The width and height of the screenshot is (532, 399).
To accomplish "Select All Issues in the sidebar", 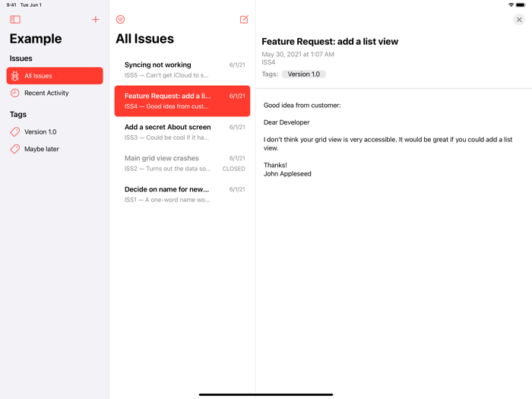I will 55,76.
